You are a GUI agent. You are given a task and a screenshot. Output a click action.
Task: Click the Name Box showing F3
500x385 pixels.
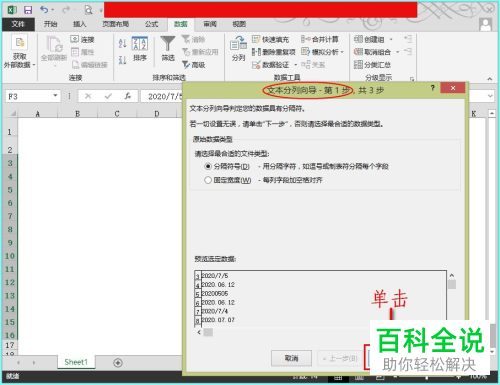tap(32, 96)
